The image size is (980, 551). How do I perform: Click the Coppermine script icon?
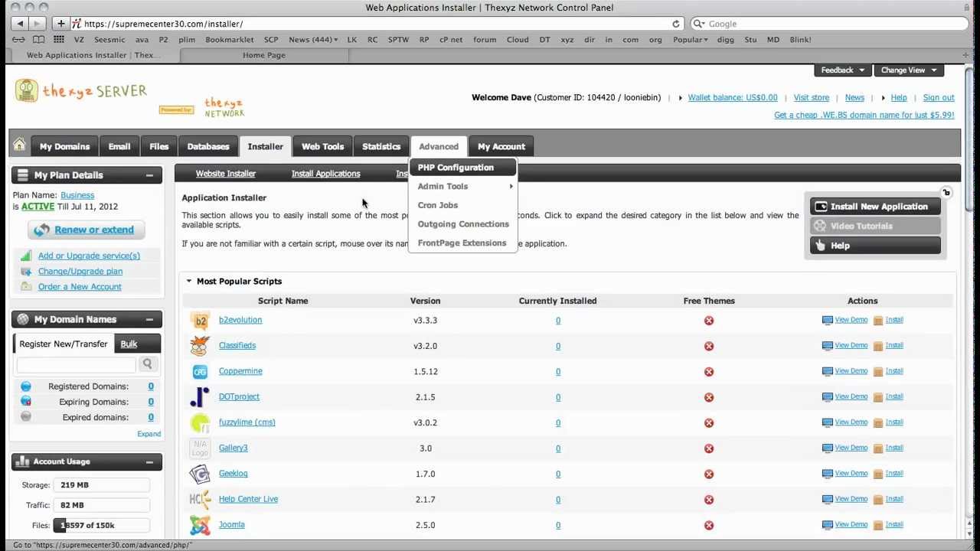[200, 372]
